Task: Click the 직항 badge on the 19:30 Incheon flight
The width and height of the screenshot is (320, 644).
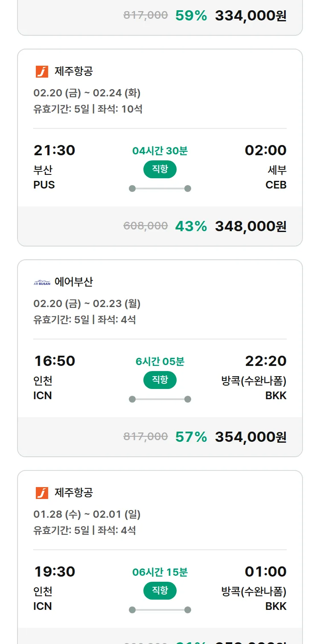Action: [160, 591]
